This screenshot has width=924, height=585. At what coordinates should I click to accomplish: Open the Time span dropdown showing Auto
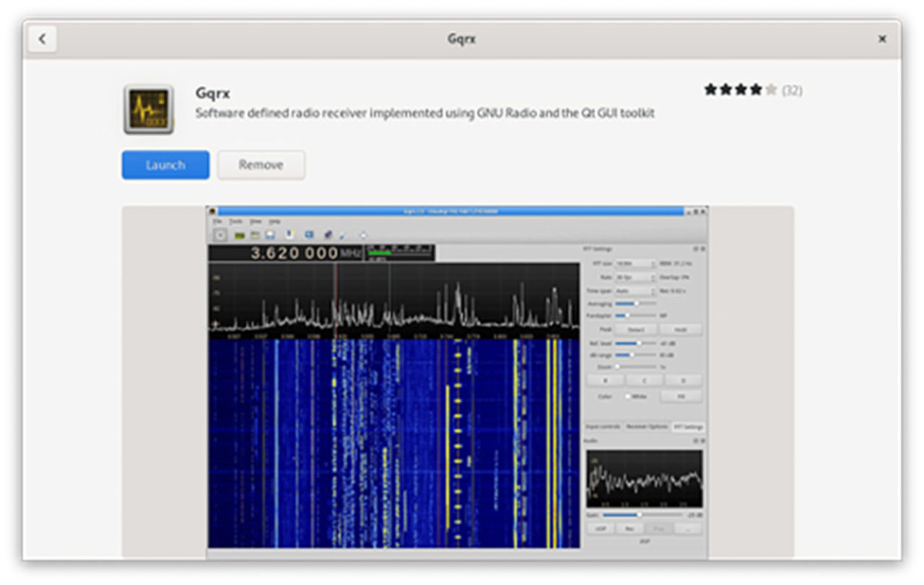coord(635,291)
